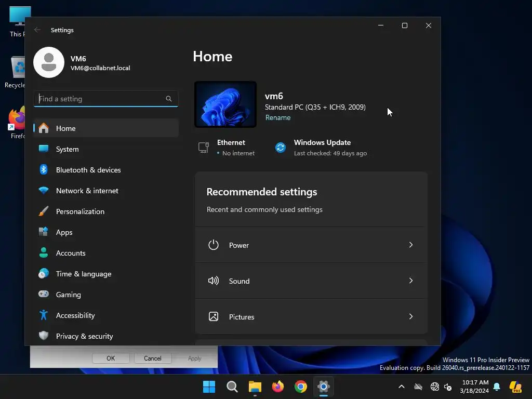Click the VM6 user avatar
The width and height of the screenshot is (532, 399).
coord(49,62)
